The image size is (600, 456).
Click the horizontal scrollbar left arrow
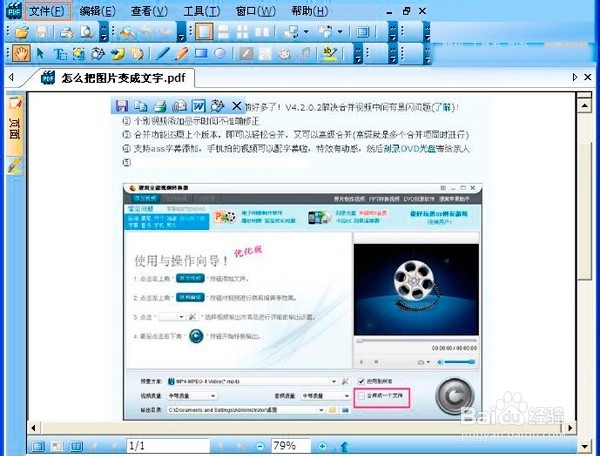(33, 428)
